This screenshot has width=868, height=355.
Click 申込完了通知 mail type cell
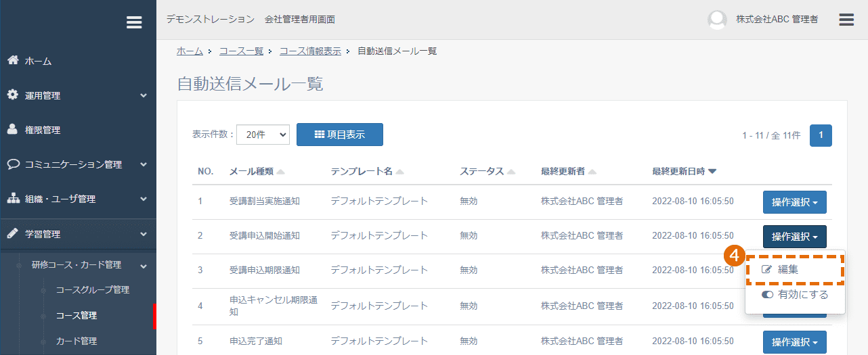(256, 341)
